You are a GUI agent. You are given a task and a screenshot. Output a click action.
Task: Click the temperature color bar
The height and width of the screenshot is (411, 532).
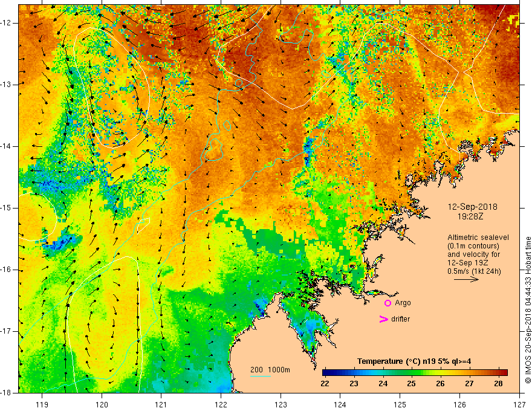tap(415, 372)
